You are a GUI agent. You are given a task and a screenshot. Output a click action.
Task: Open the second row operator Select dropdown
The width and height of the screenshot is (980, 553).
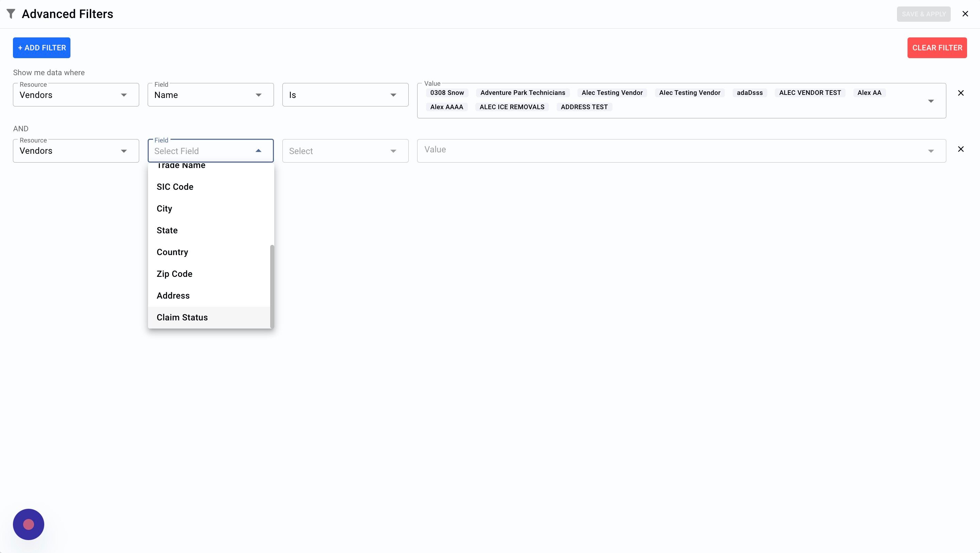click(345, 151)
